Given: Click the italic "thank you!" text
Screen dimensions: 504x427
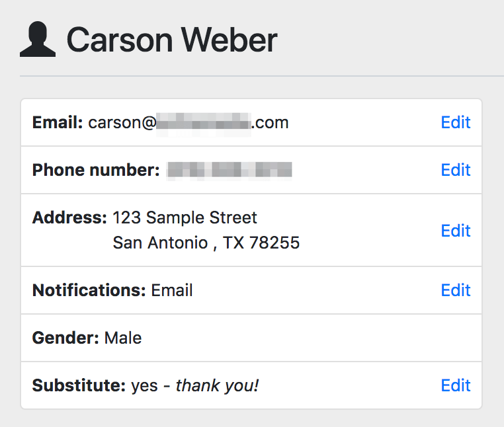Looking at the screenshot, I should 217,385.
